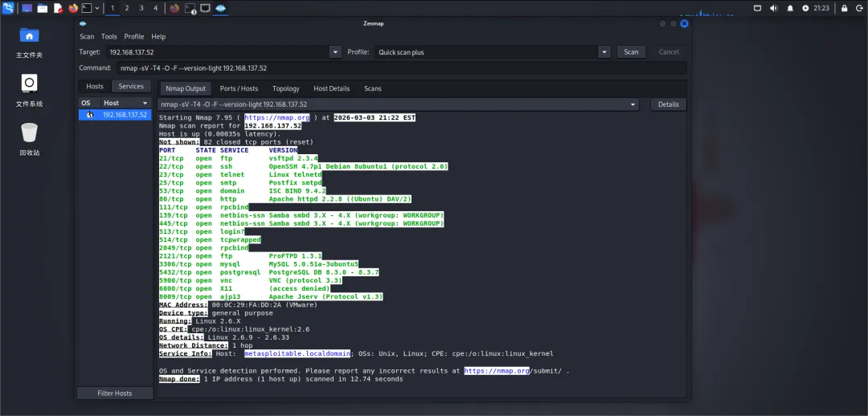Open the Profile menu
This screenshot has height=416, width=868.
click(x=134, y=36)
